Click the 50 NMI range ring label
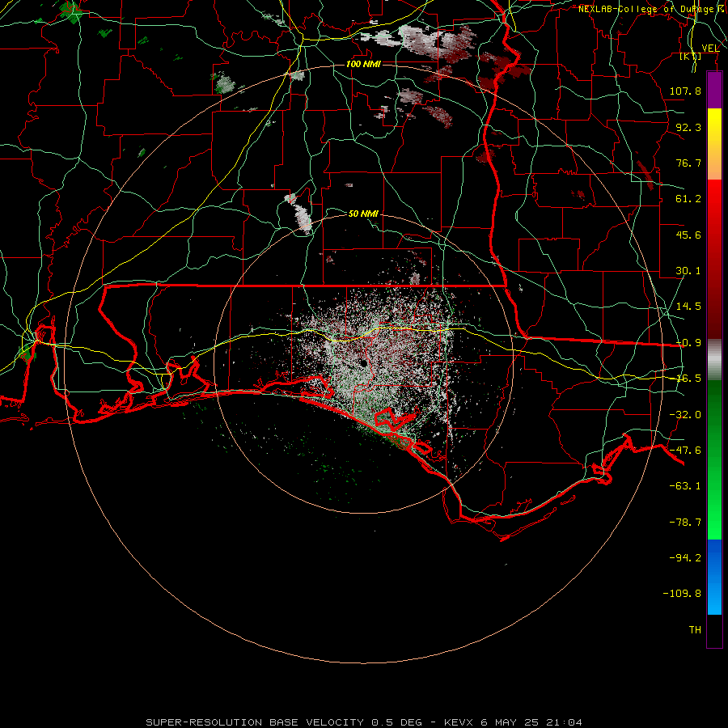This screenshot has width=728, height=728. tap(363, 214)
